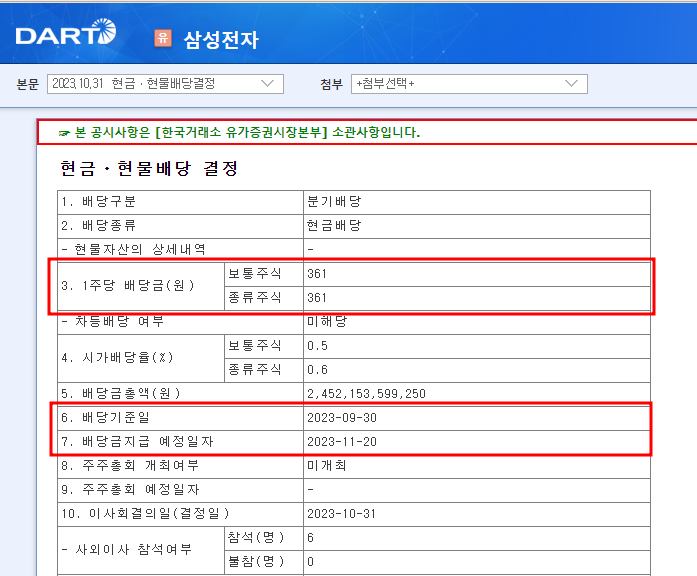
Task: Click the 현금ㆍ현물배당 결정 heading
Action: pyautogui.click(x=149, y=168)
